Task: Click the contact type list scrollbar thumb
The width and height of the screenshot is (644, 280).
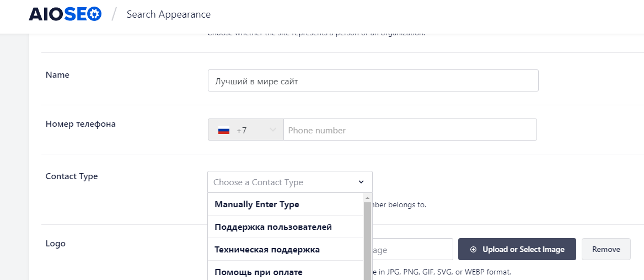Action: 368,241
